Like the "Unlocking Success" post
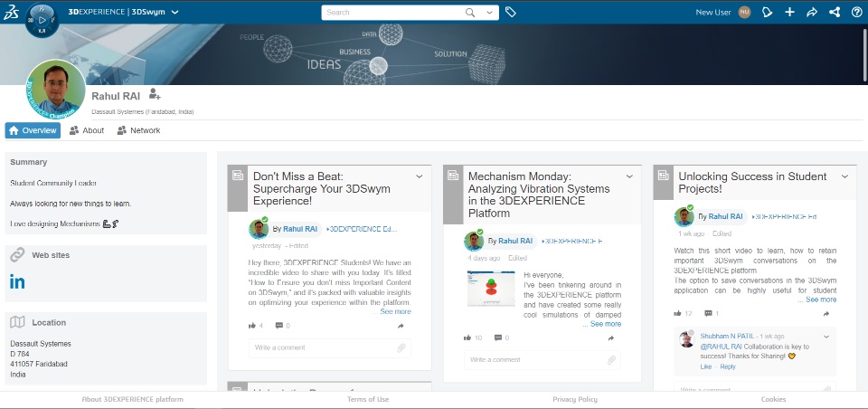Screen dimensions: 868x409 pos(677,313)
